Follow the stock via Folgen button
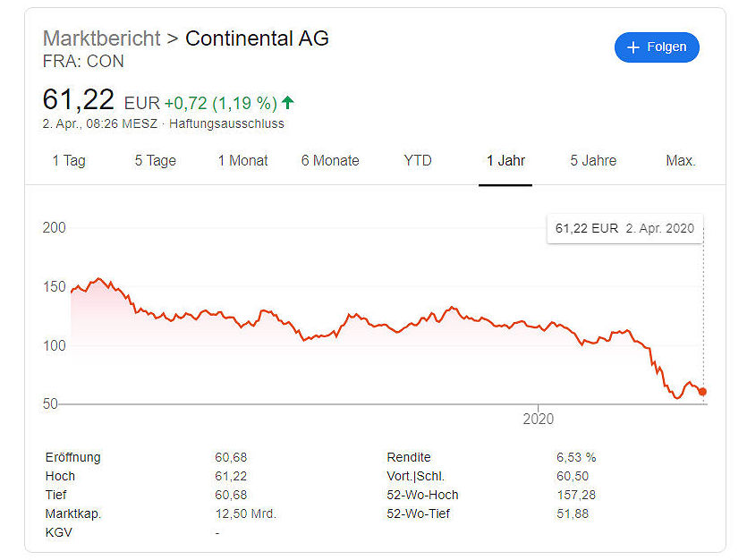Screen dimensions: 747x560 coord(657,47)
